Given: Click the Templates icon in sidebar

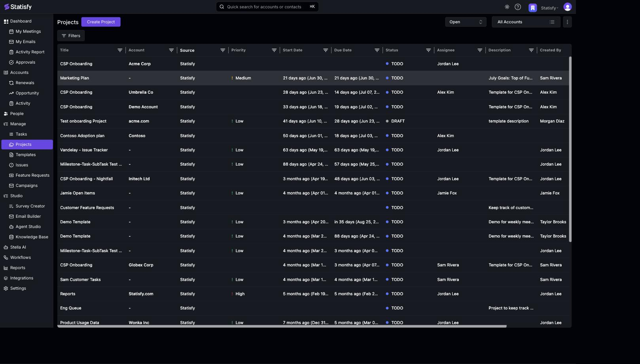Looking at the screenshot, I should 11,155.
